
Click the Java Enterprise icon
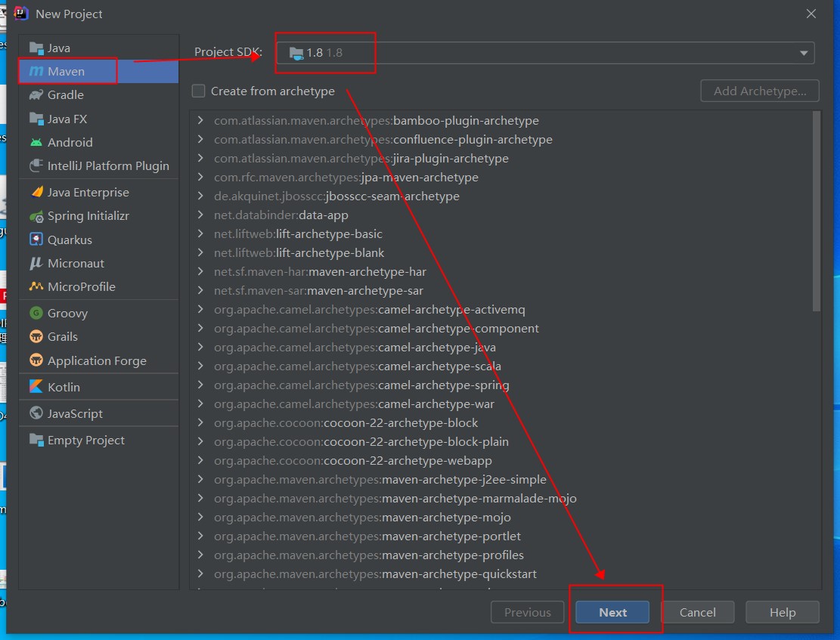(x=36, y=192)
